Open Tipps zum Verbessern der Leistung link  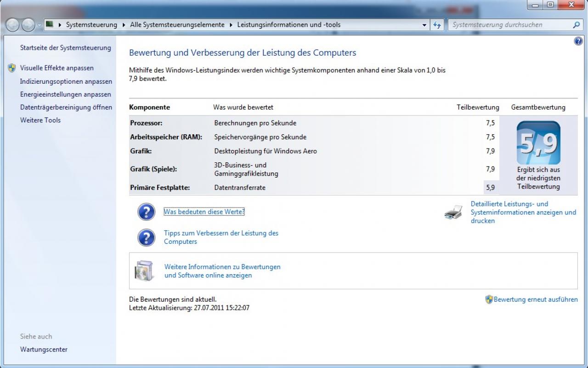click(x=221, y=237)
